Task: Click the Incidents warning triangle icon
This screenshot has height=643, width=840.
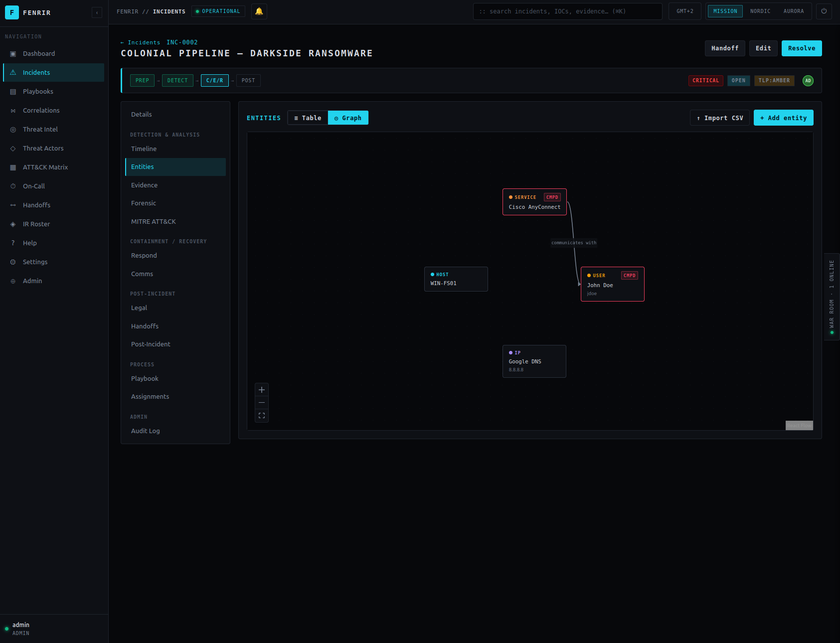Action: pyautogui.click(x=13, y=73)
